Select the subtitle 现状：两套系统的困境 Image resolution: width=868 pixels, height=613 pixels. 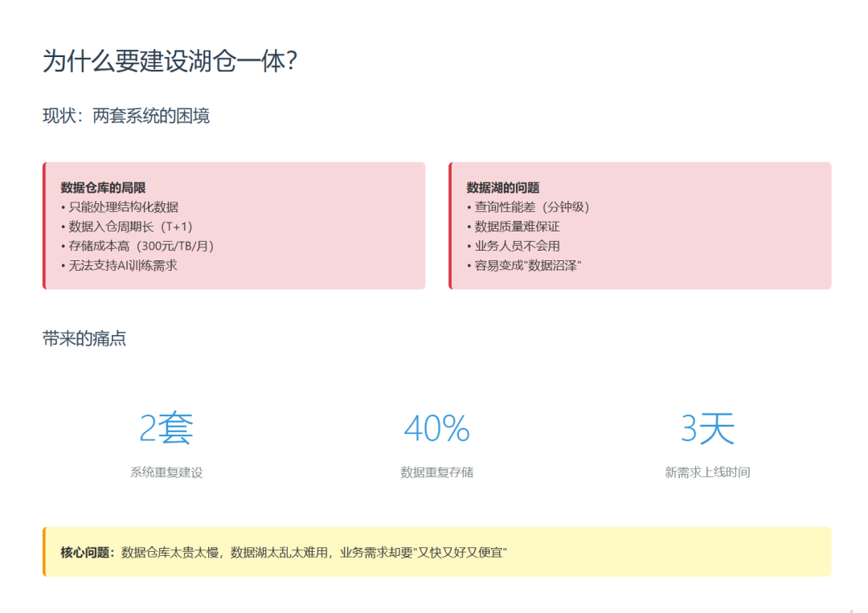[126, 116]
